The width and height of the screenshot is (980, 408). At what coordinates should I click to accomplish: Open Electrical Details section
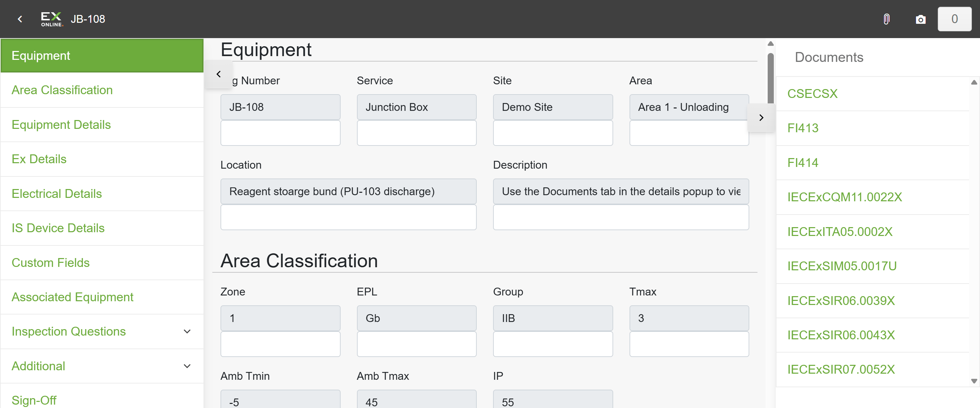(x=102, y=193)
